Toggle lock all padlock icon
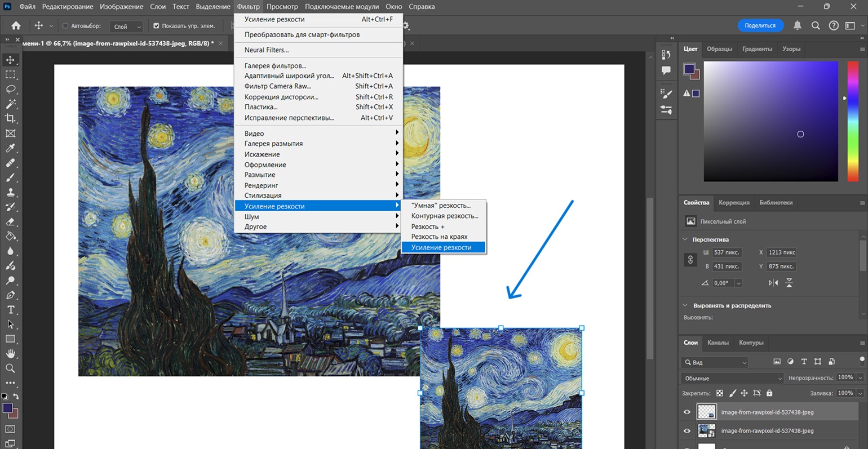The width and height of the screenshot is (868, 449). coord(769,393)
